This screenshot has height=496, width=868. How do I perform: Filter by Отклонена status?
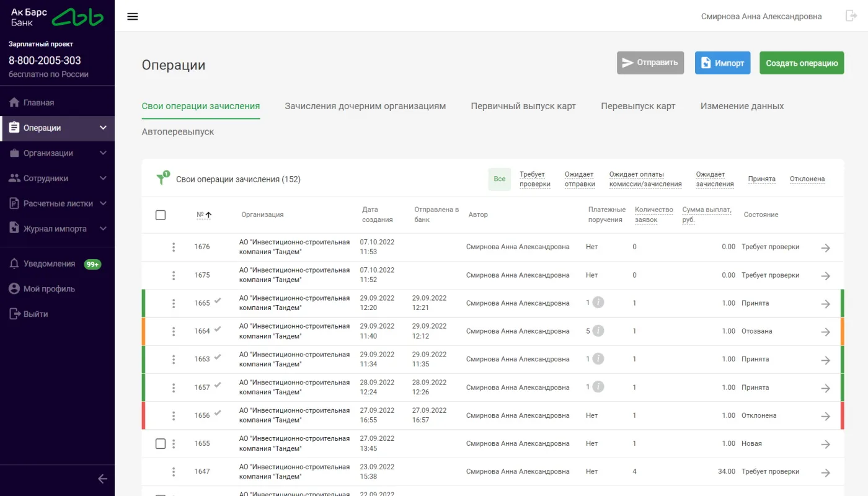tap(807, 179)
